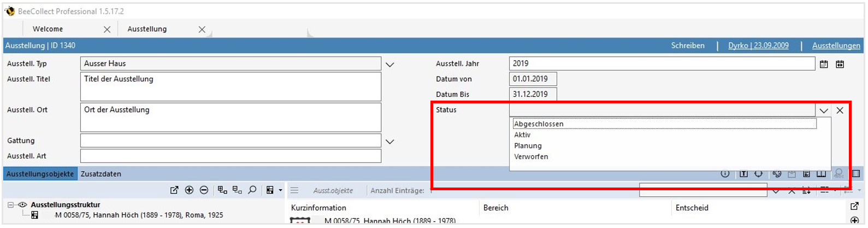Collapse the Ausstellungsstruktur tree node

point(10,205)
